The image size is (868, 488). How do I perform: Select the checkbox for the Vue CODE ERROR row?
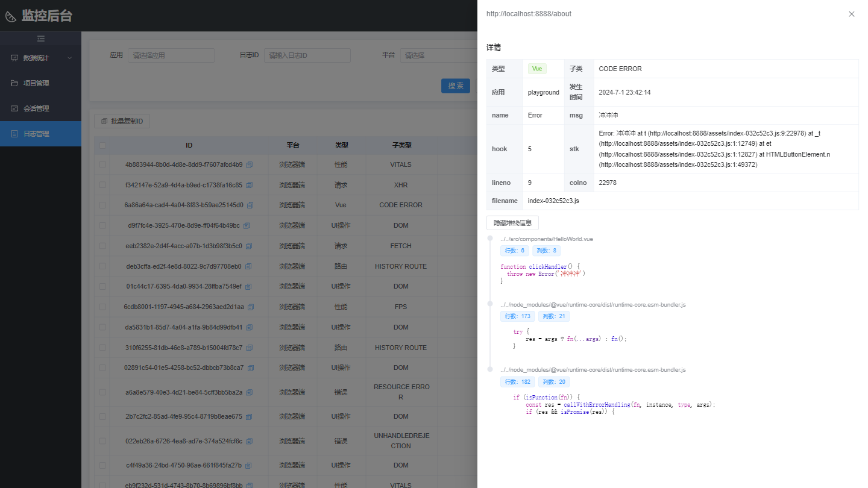coord(102,205)
